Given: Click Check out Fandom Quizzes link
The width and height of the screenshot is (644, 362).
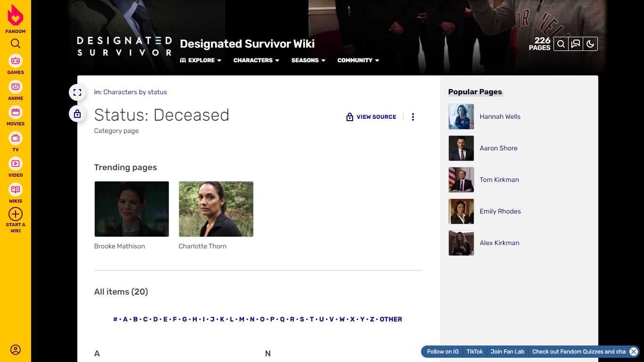Looking at the screenshot, I should pos(579,352).
